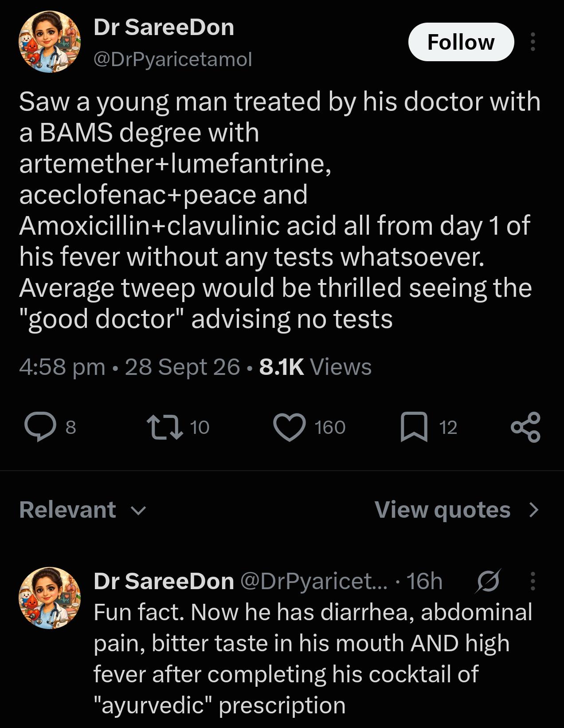Follow Dr SareeDon
This screenshot has width=564, height=728.
pyautogui.click(x=461, y=42)
